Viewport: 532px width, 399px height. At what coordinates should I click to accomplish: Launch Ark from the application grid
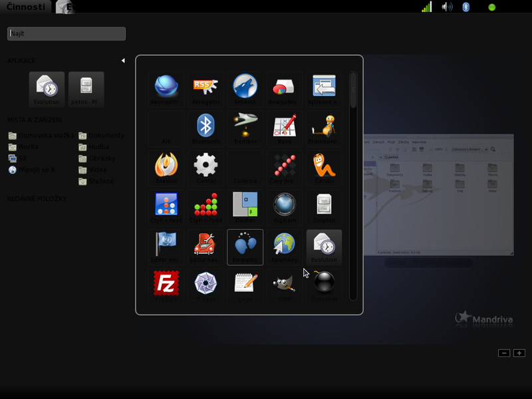[x=166, y=128]
